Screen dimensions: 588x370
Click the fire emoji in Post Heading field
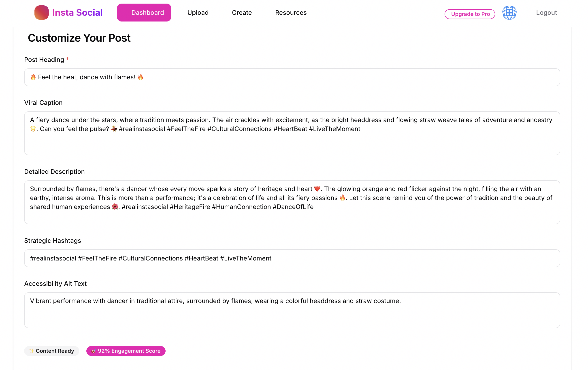pyautogui.click(x=33, y=77)
